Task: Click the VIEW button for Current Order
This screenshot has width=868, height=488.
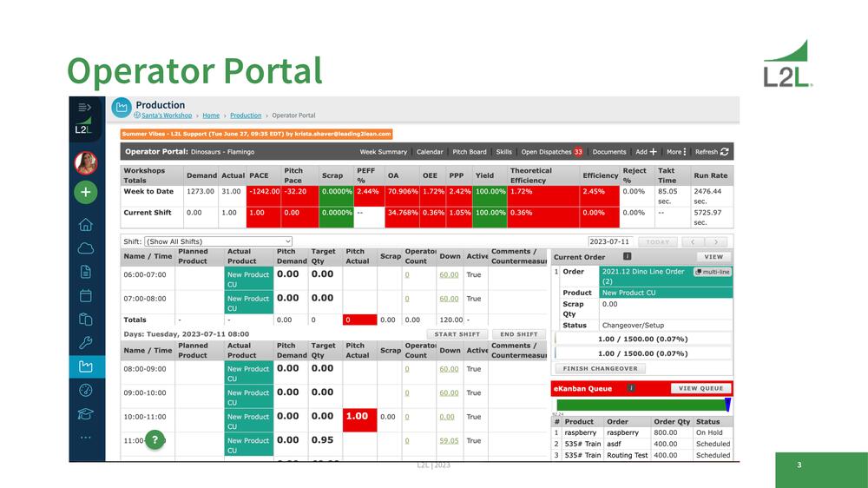Action: pyautogui.click(x=713, y=257)
